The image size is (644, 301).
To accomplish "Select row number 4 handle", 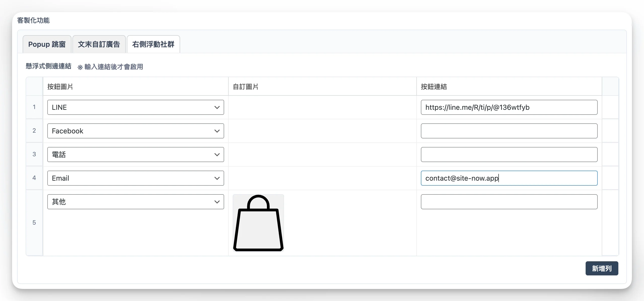I will (x=34, y=178).
